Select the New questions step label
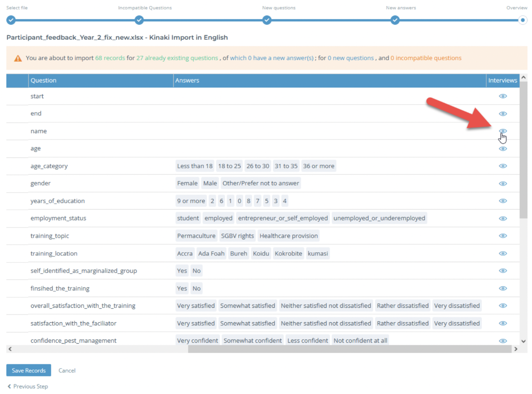 point(279,8)
